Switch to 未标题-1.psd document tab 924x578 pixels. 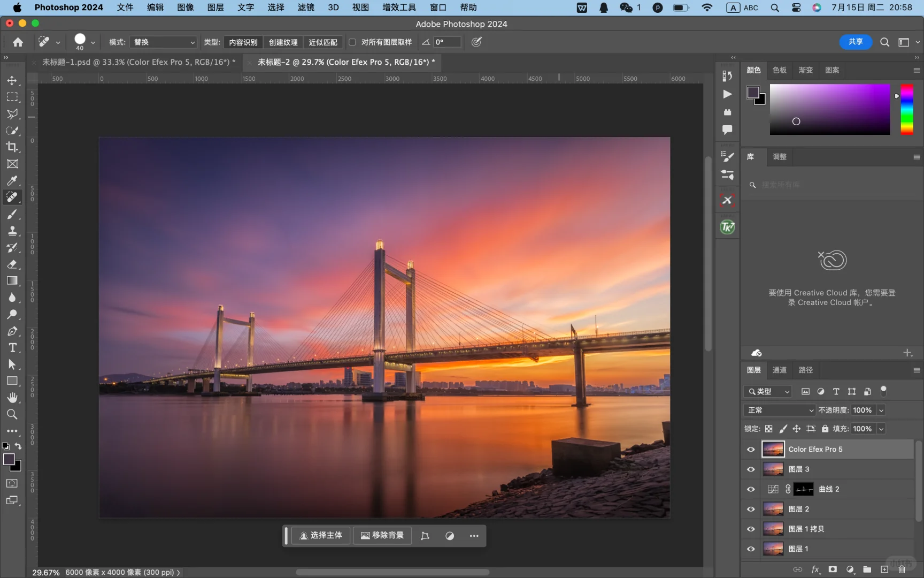tap(139, 62)
